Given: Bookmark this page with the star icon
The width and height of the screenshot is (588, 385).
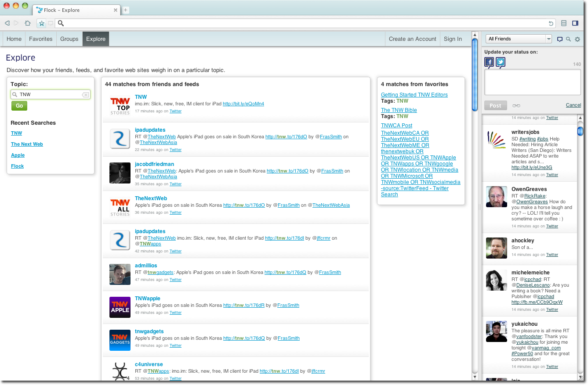Looking at the screenshot, I should (x=41, y=23).
